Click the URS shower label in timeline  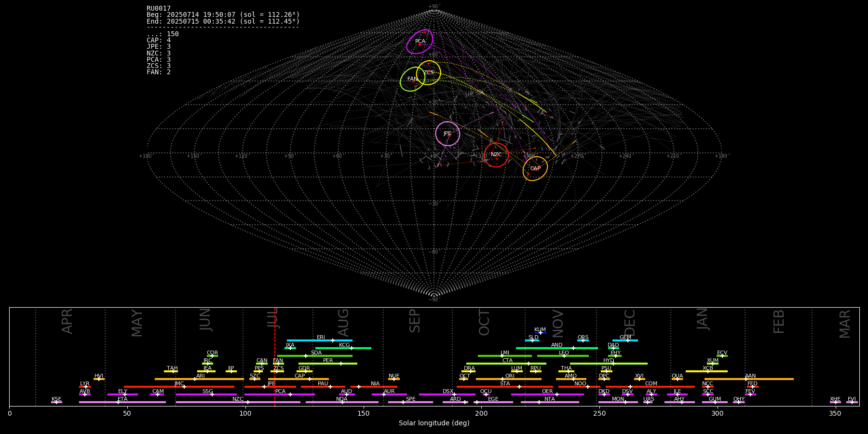pos(649,399)
